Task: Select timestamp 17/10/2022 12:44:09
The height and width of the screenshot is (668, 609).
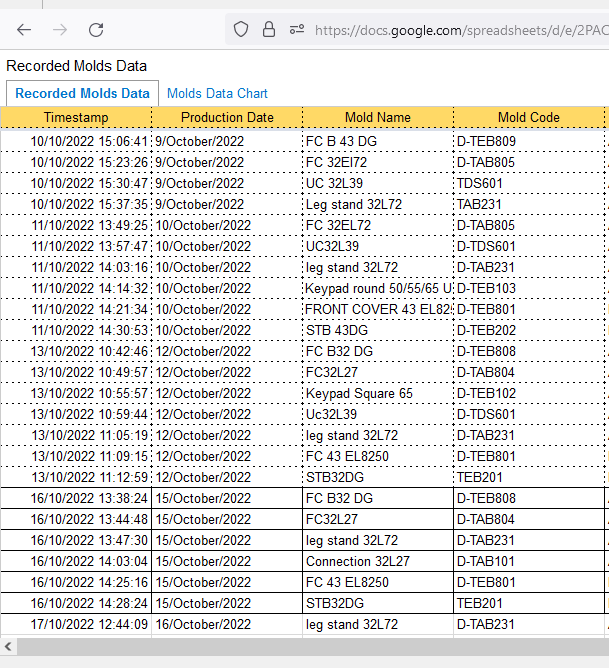Action: [76, 624]
